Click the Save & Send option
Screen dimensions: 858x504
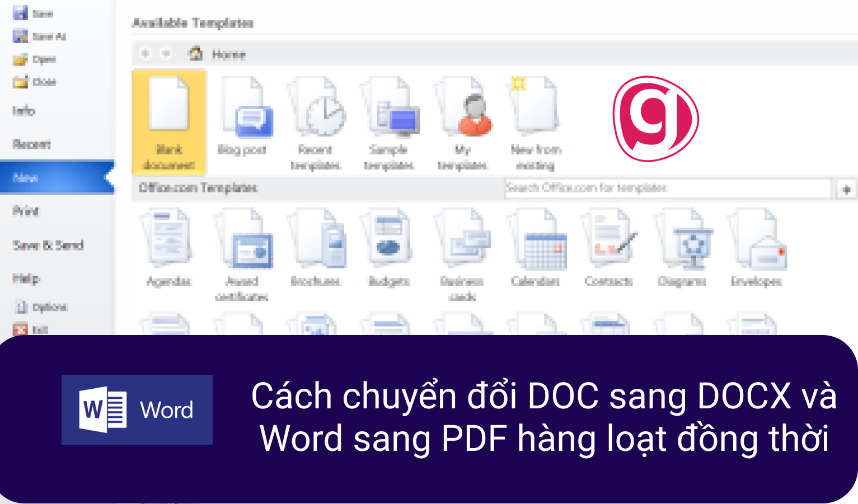point(48,245)
